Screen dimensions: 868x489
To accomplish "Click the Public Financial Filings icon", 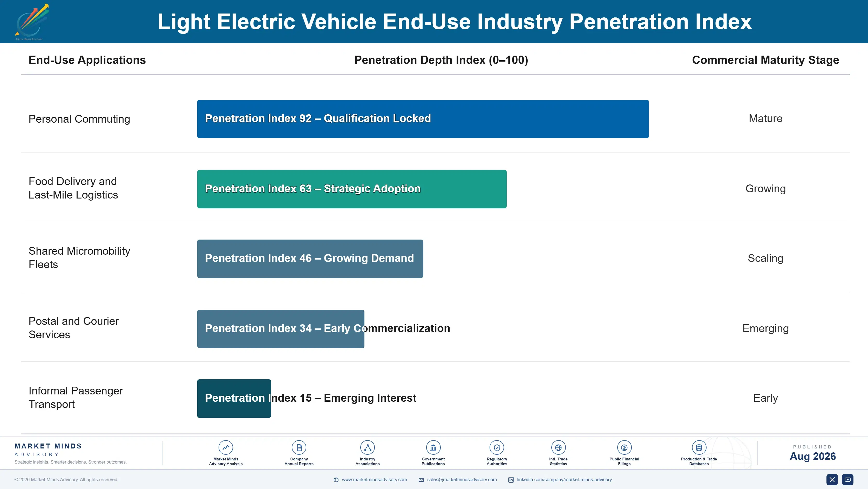I will (x=624, y=447).
